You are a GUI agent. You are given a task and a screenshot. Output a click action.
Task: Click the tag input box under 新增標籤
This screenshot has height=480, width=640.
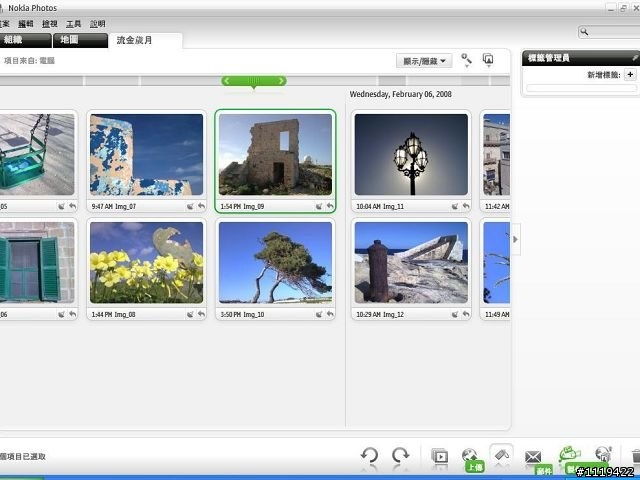581,88
